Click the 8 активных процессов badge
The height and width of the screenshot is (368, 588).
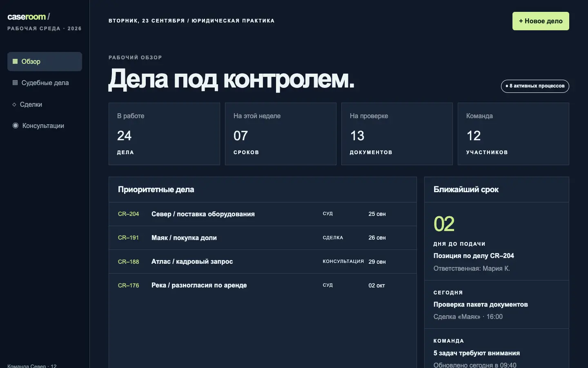[x=535, y=86]
